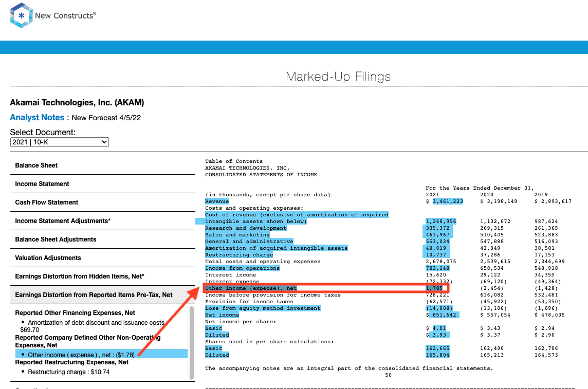This screenshot has height=389, width=588.
Task: Open the Select Document dropdown showing 2021 | 10-K
Action: [x=59, y=142]
